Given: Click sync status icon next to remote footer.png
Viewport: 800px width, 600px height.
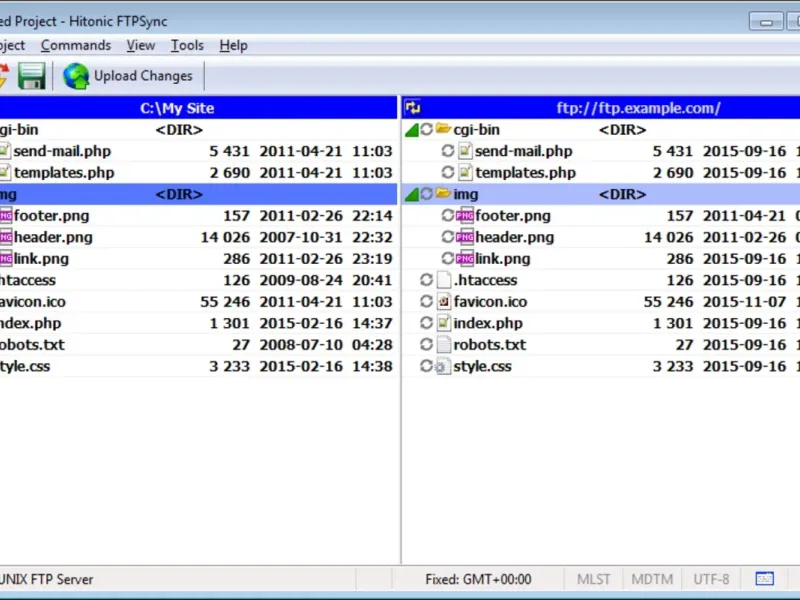Looking at the screenshot, I should click(448, 216).
